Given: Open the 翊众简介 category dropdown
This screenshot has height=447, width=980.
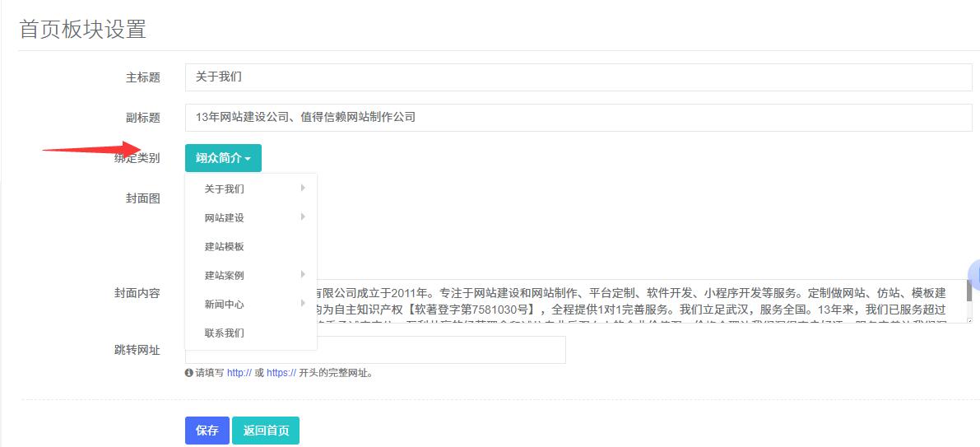Looking at the screenshot, I should tap(223, 158).
